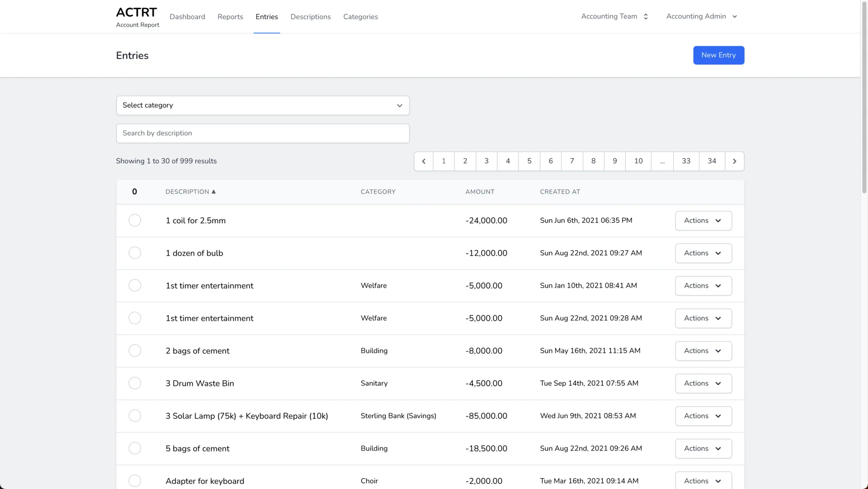Open Actions for 3 Drum Waste Bin
This screenshot has width=868, height=489.
point(703,384)
